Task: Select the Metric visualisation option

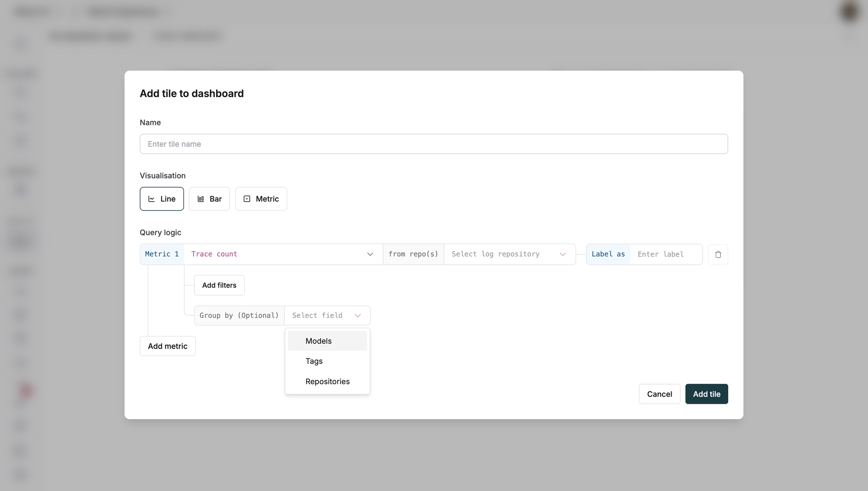Action: click(261, 199)
